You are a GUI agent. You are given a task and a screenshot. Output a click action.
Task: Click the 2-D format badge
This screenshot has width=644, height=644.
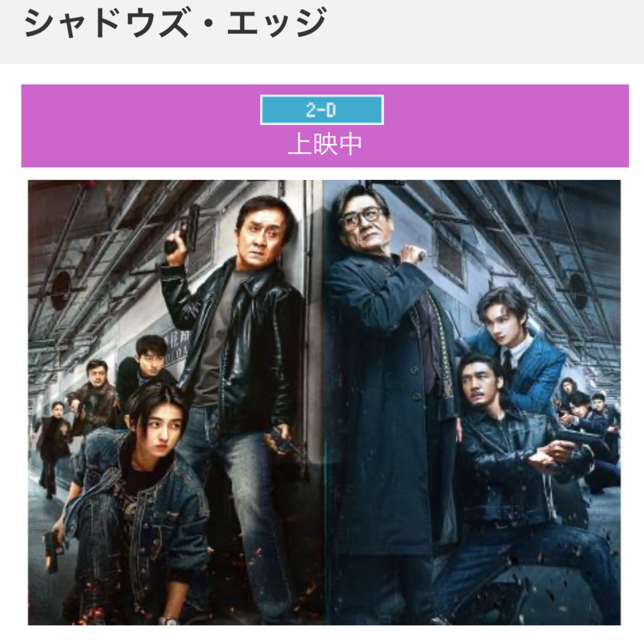coord(322,110)
